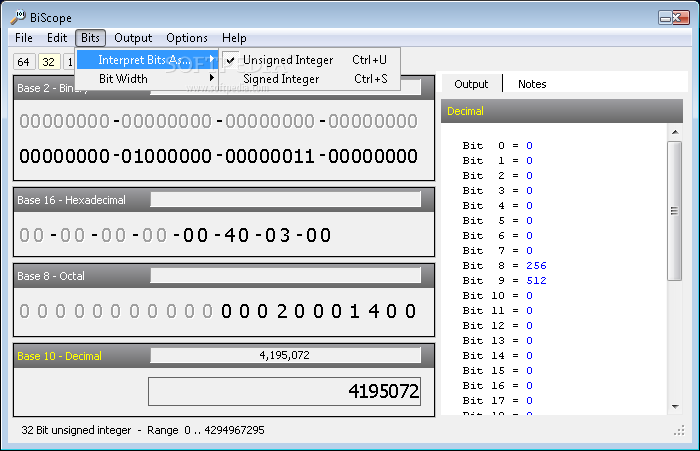The width and height of the screenshot is (700, 451).
Task: Open the Options menu
Action: [x=187, y=38]
